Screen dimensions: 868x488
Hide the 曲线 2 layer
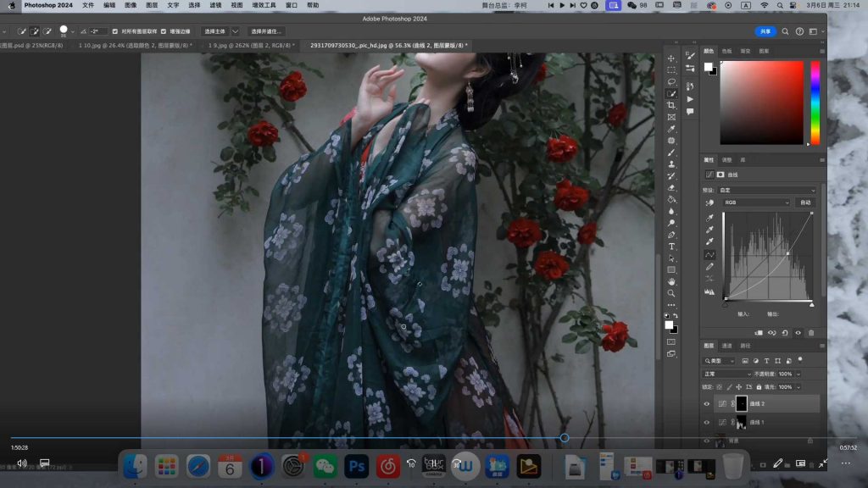707,404
